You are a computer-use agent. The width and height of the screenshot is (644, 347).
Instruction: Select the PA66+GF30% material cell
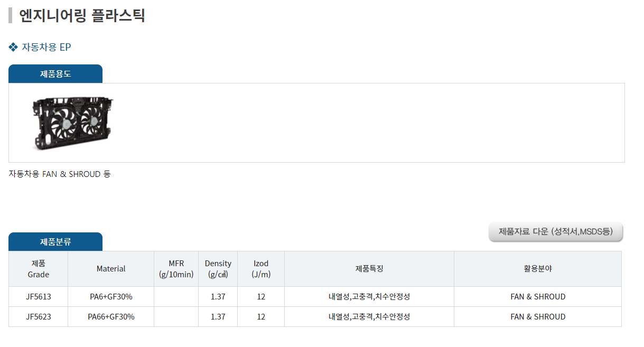click(x=111, y=317)
